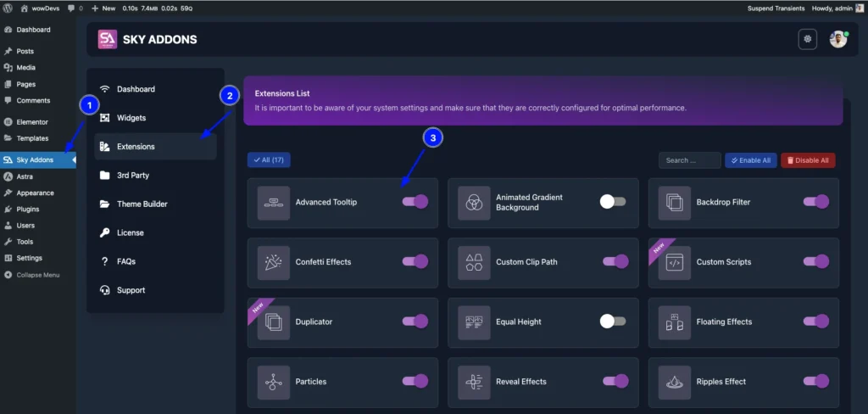The height and width of the screenshot is (414, 868).
Task: Click the Backdrop Filter layers icon
Action: pos(674,203)
